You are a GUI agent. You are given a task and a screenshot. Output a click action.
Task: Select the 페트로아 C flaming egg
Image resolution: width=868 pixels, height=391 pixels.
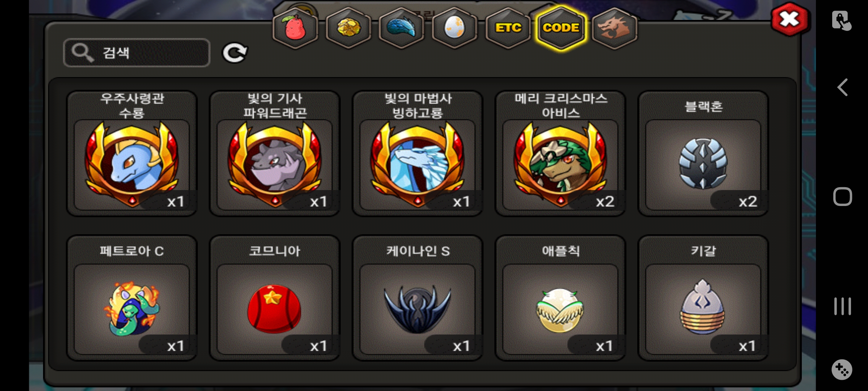point(132,298)
